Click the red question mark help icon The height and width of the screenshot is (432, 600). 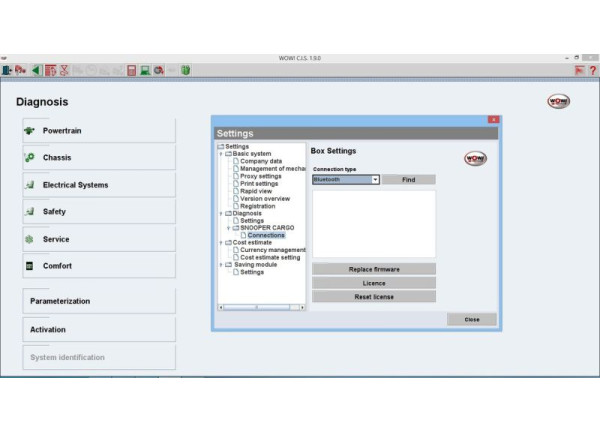(x=592, y=70)
